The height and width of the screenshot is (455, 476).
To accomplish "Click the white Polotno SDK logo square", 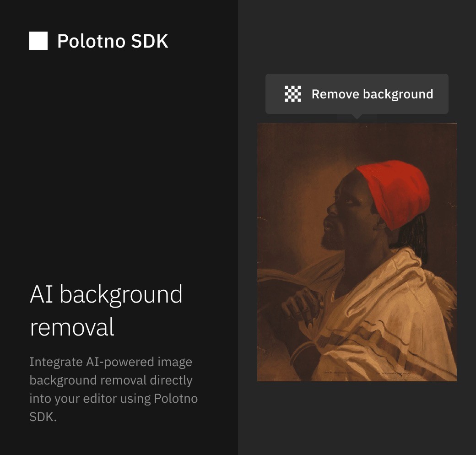I will [x=38, y=40].
